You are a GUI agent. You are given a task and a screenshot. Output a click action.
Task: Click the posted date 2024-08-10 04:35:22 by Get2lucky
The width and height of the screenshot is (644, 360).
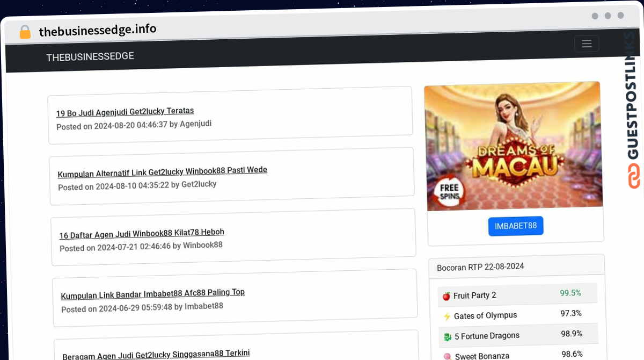[x=137, y=186]
